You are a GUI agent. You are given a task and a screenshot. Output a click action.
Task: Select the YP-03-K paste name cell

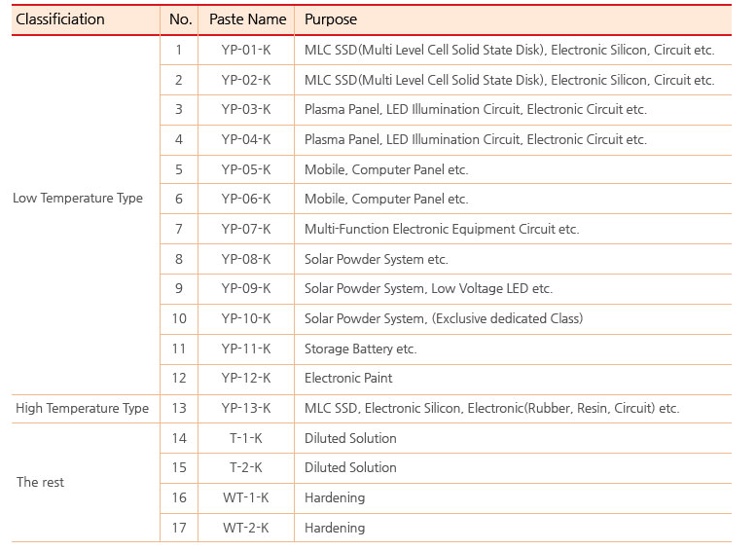246,110
